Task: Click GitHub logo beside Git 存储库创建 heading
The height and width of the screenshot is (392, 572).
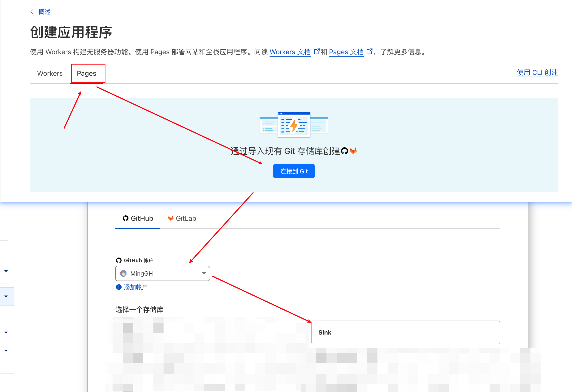Action: (x=344, y=151)
